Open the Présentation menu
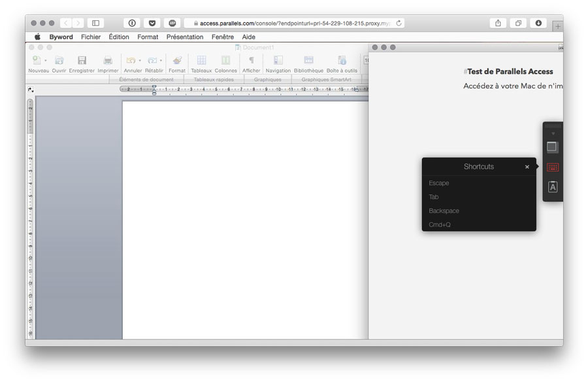The height and width of the screenshot is (382, 588). 185,37
